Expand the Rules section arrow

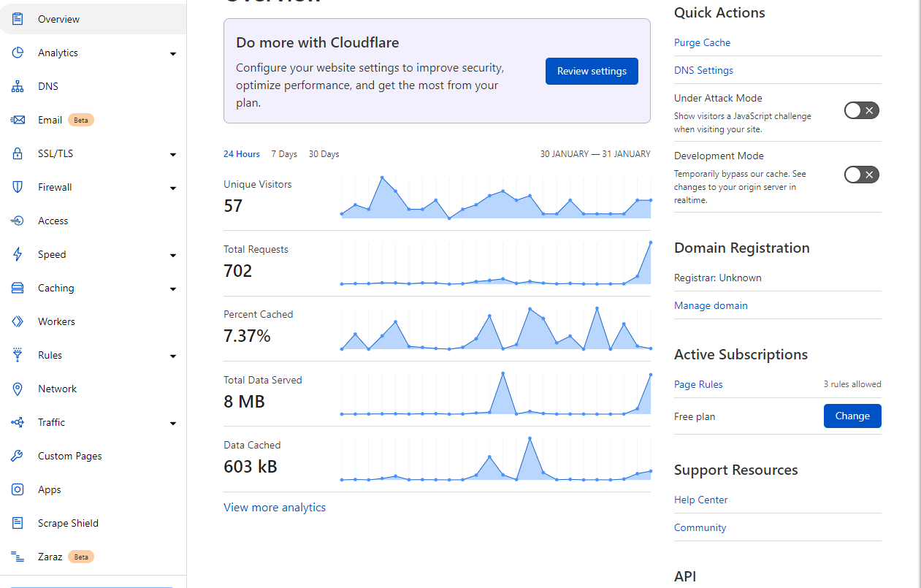point(173,356)
